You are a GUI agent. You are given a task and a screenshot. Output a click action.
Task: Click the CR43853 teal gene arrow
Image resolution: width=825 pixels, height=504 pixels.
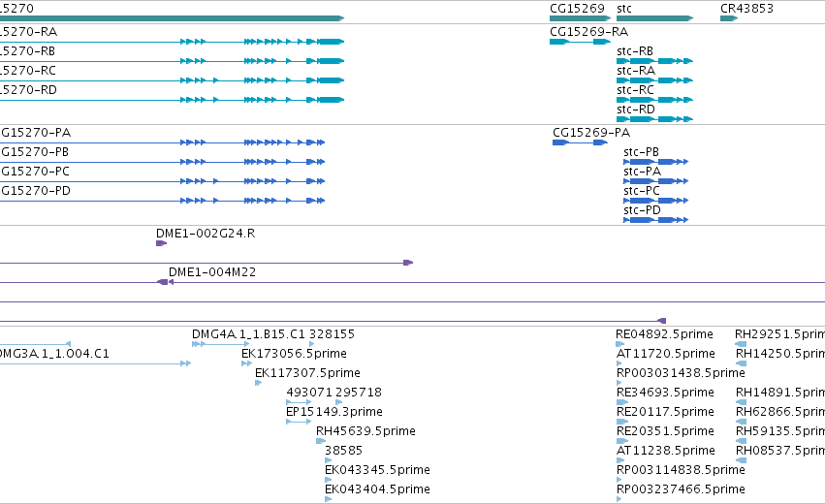point(729,18)
